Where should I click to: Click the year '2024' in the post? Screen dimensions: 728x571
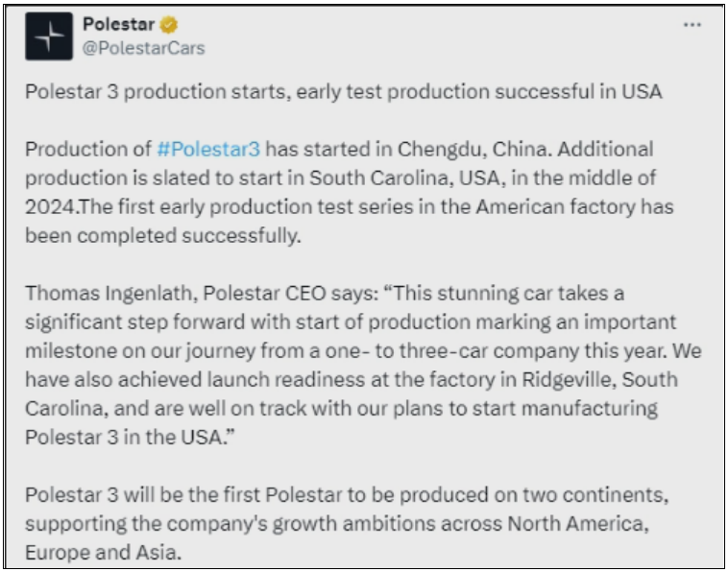coord(50,207)
